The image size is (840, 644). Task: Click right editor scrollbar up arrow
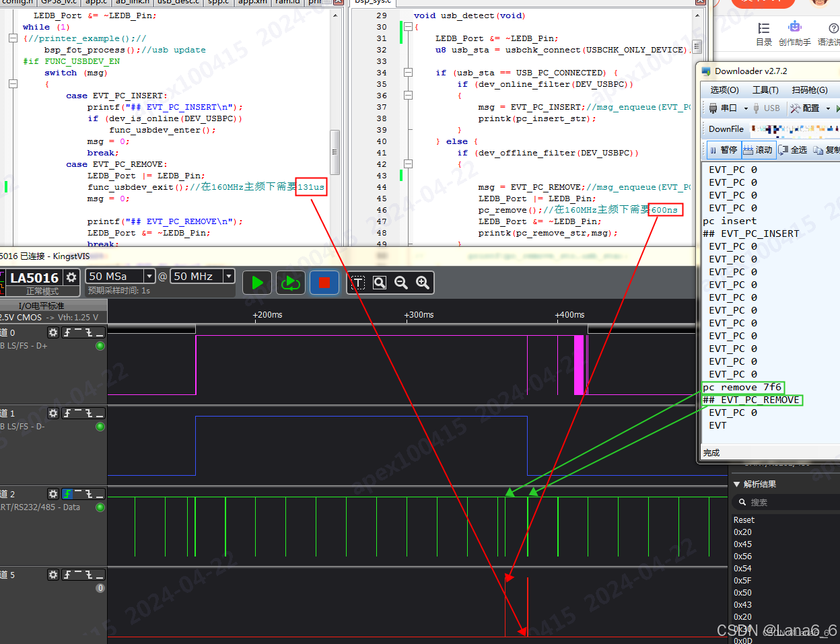point(697,15)
